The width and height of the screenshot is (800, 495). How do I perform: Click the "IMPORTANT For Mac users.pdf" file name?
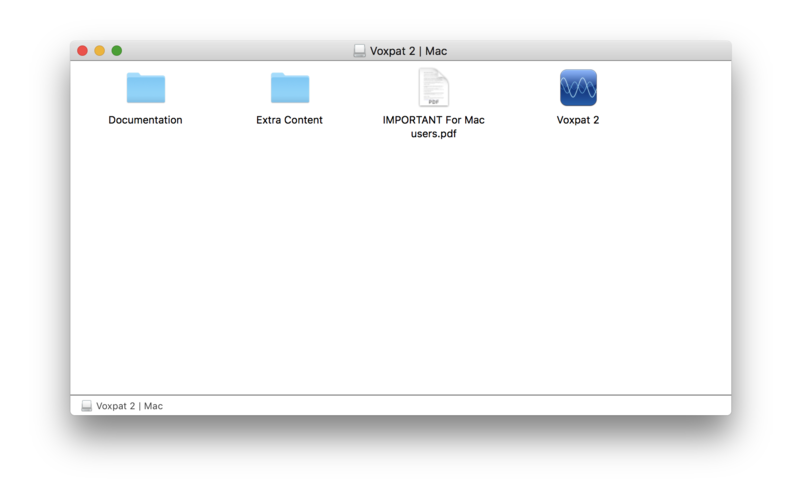click(434, 127)
